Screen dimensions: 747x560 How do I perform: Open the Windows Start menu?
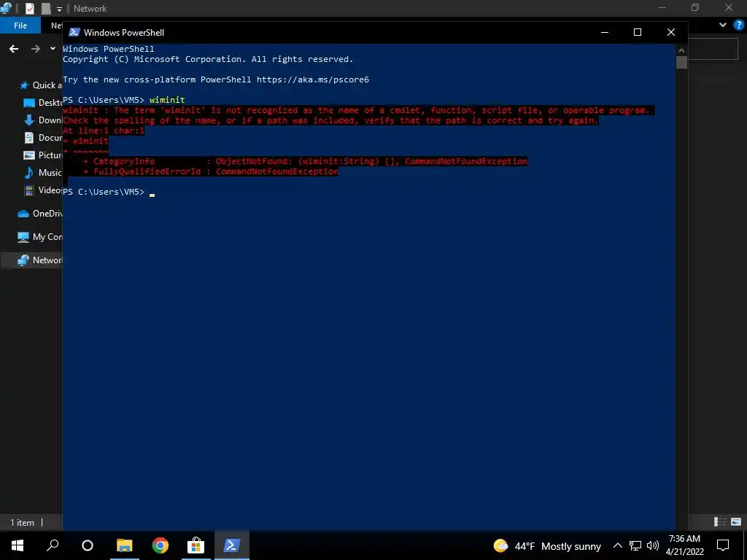(18, 545)
